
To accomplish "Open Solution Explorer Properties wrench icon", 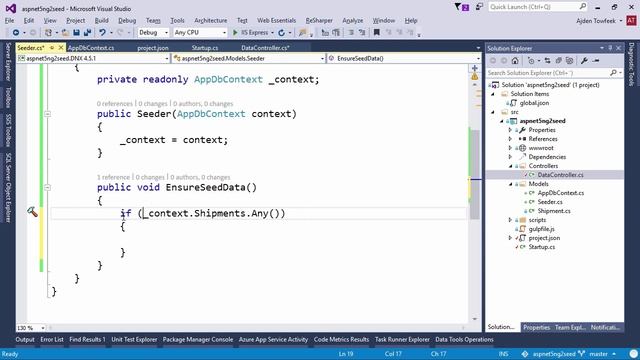I will click(x=584, y=61).
